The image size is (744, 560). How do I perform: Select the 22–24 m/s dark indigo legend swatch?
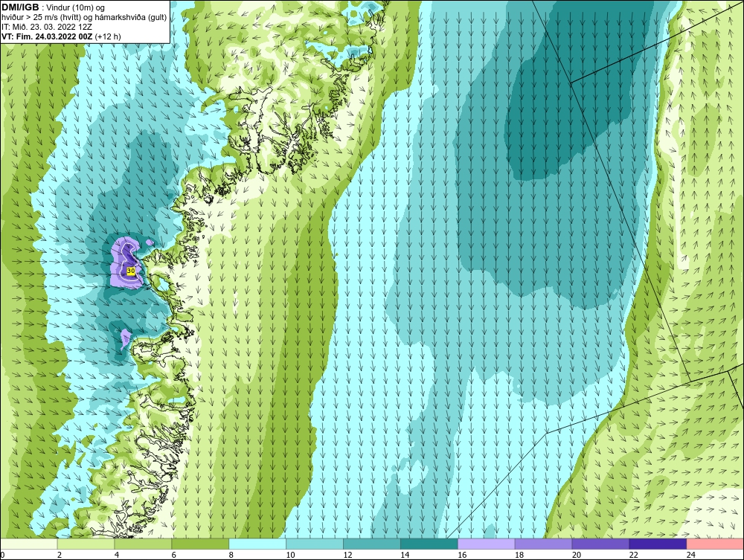coord(658,544)
